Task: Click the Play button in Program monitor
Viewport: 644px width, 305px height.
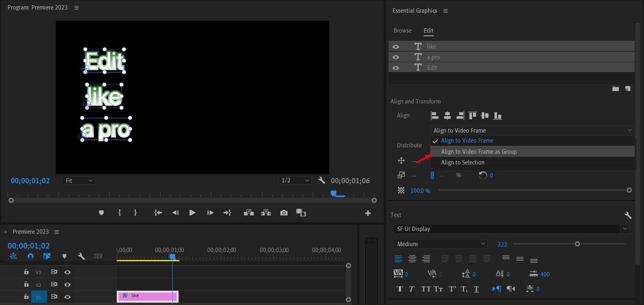Action: 192,213
